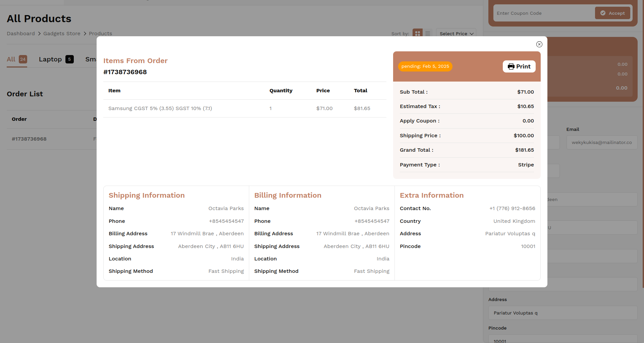Click the checkmark icon on Accept button
Viewport: 644px width, 343px height.
(x=603, y=13)
